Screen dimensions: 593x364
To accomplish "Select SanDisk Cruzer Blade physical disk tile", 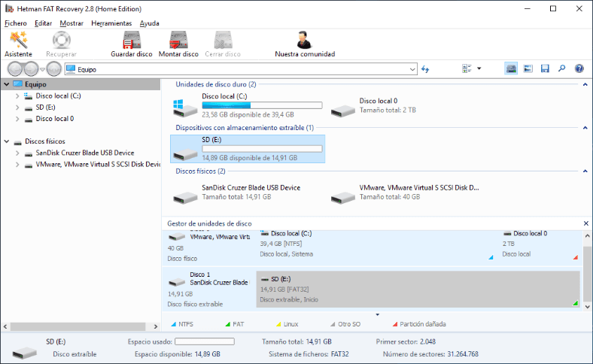I will [x=248, y=193].
